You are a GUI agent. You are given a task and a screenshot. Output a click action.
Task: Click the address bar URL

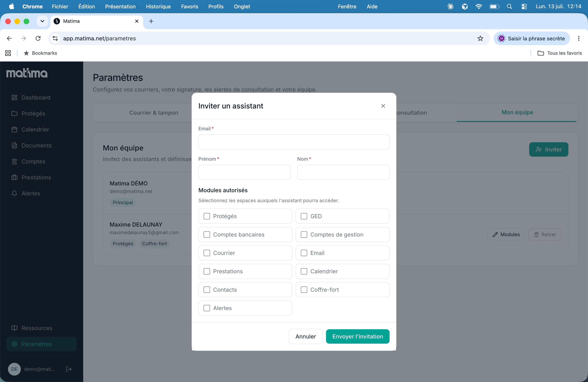(x=99, y=38)
